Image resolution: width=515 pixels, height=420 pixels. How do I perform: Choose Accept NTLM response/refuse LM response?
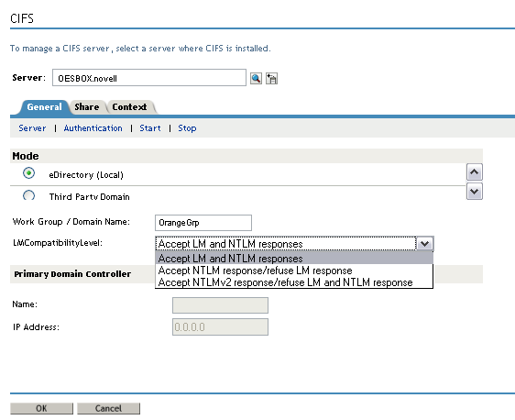[294, 271]
